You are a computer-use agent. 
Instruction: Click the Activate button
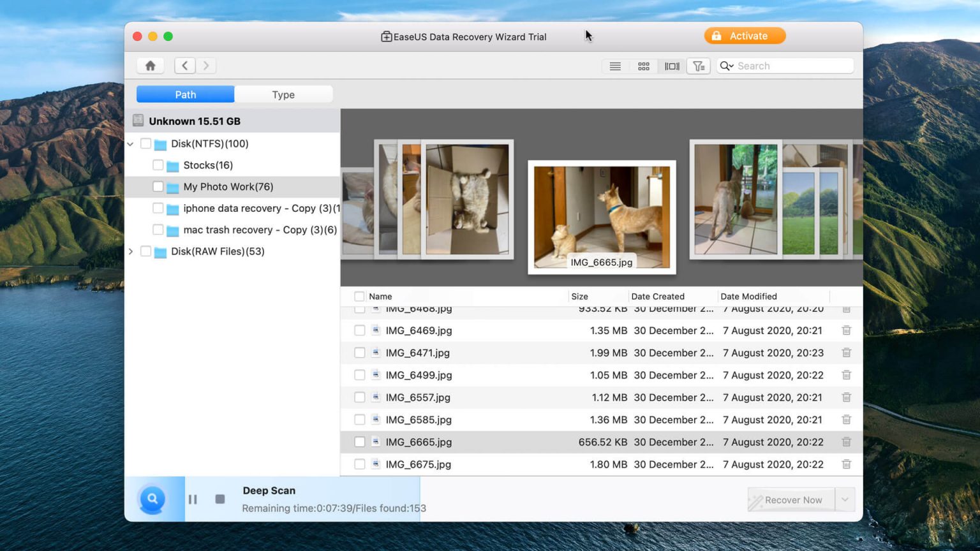click(745, 36)
